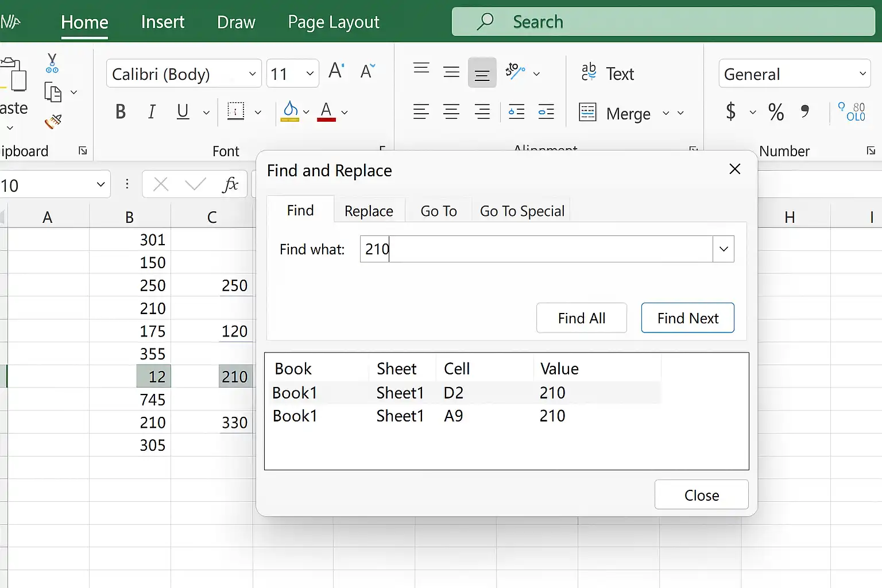This screenshot has height=588, width=882.
Task: Click the Increase Indent icon
Action: (x=546, y=111)
